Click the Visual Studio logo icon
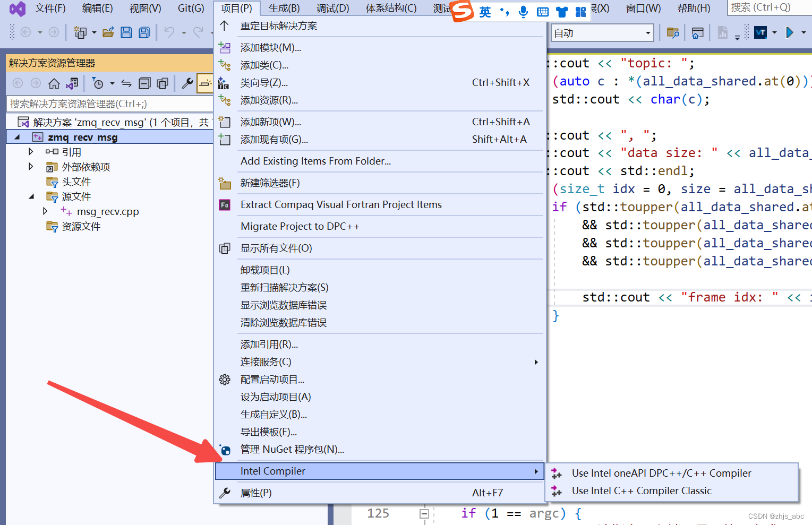 coord(18,9)
